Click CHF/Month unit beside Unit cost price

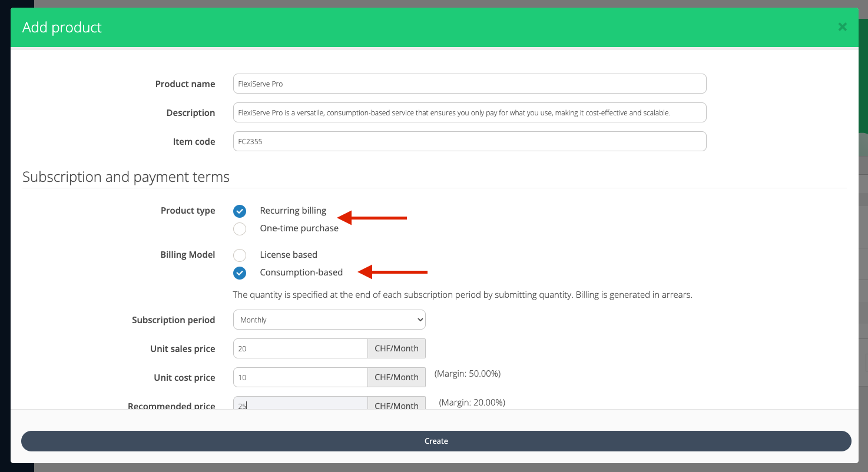point(396,377)
